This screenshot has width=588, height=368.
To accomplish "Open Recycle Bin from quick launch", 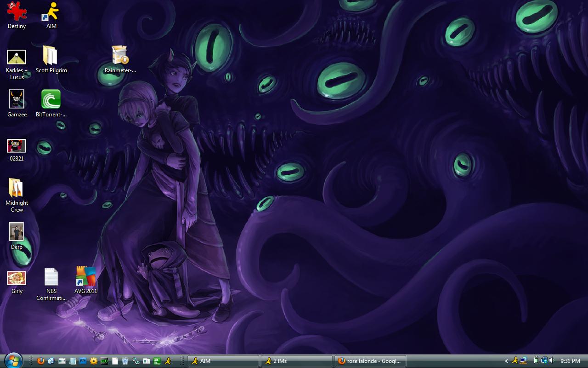I will pyautogui.click(x=125, y=361).
